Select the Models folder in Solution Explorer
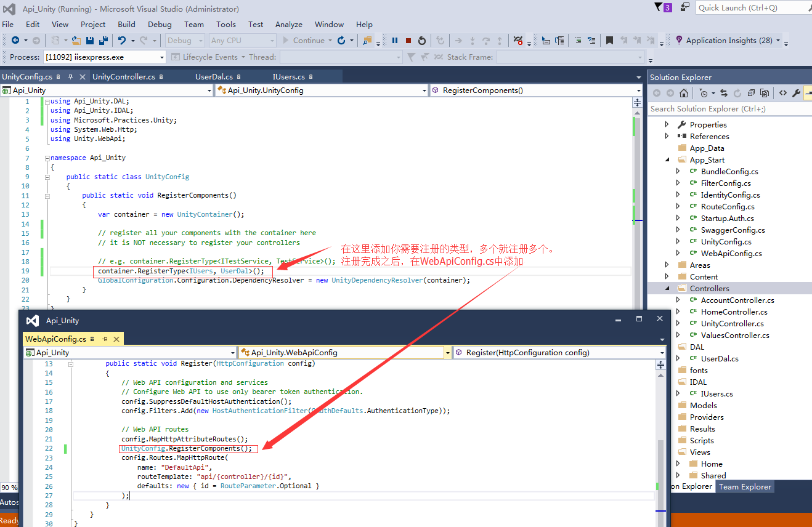812x527 pixels. (x=703, y=406)
